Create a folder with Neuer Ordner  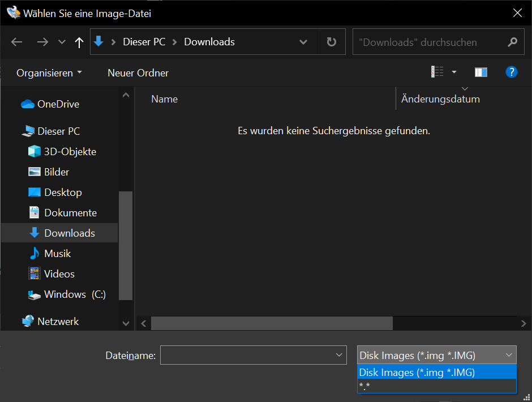[138, 72]
